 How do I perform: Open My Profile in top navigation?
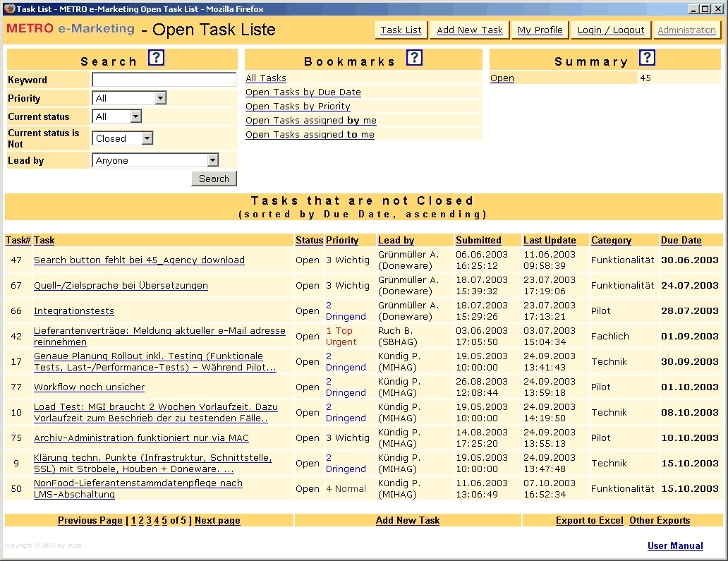tap(540, 30)
